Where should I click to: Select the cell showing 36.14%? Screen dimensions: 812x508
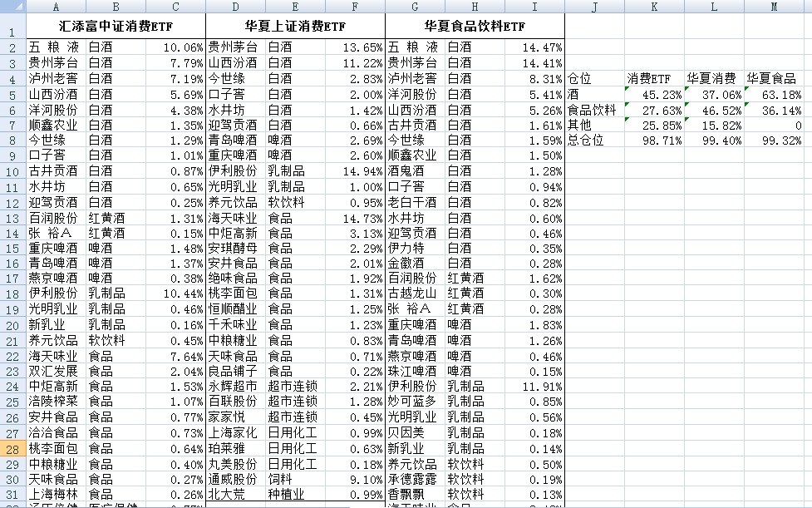click(775, 110)
